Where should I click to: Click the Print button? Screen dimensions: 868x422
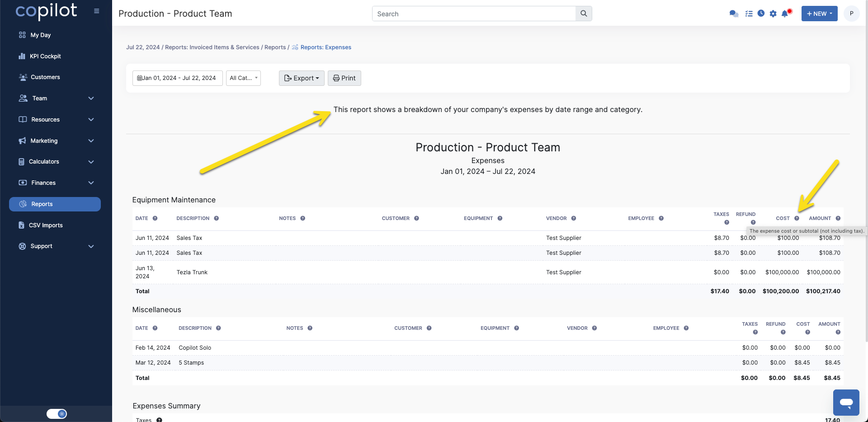tap(344, 78)
